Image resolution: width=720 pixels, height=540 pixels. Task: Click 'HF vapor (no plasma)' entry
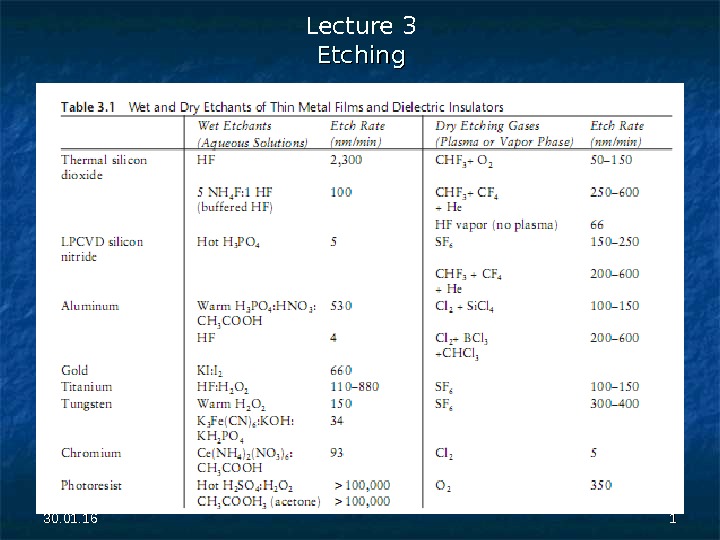click(x=496, y=225)
